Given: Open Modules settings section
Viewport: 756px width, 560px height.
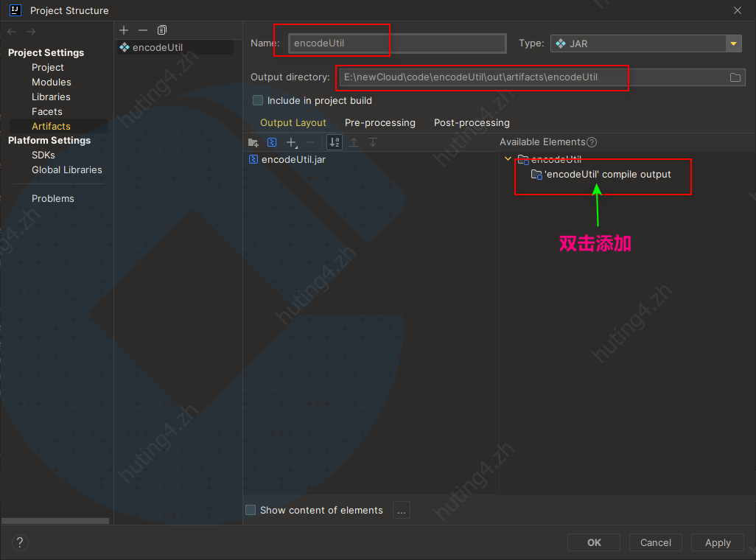Looking at the screenshot, I should click(52, 82).
